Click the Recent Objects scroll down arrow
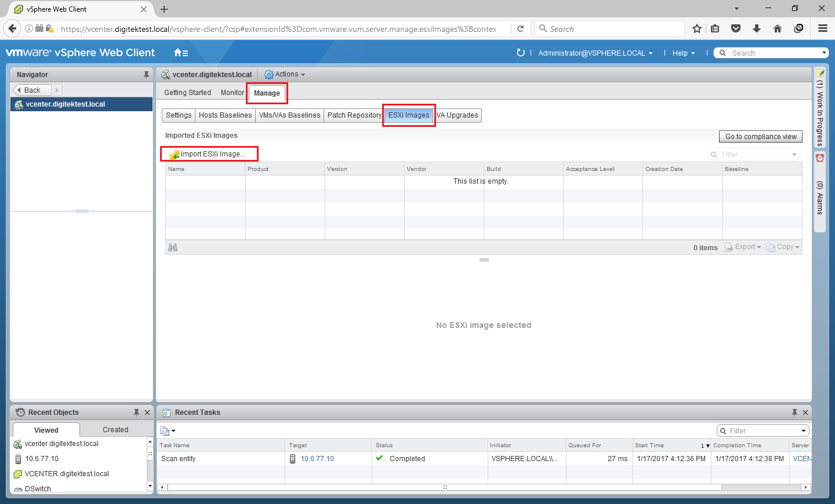Image resolution: width=835 pixels, height=504 pixels. 150,486
